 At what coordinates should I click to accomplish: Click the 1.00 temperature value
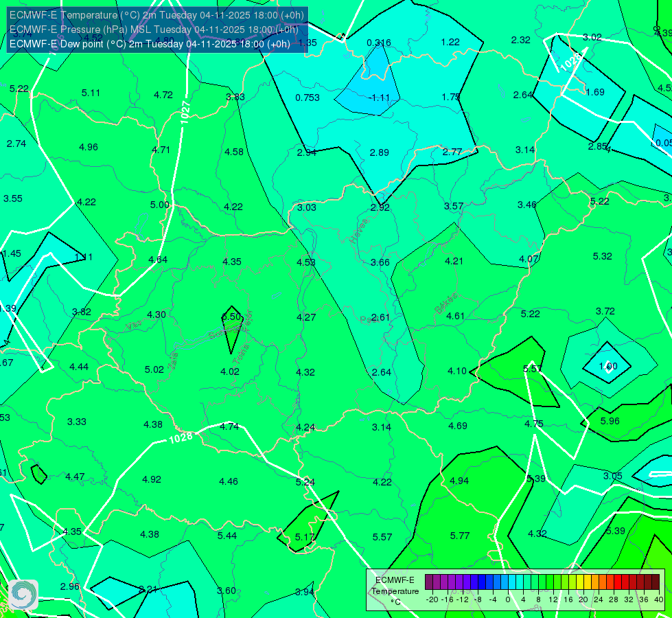[608, 366]
